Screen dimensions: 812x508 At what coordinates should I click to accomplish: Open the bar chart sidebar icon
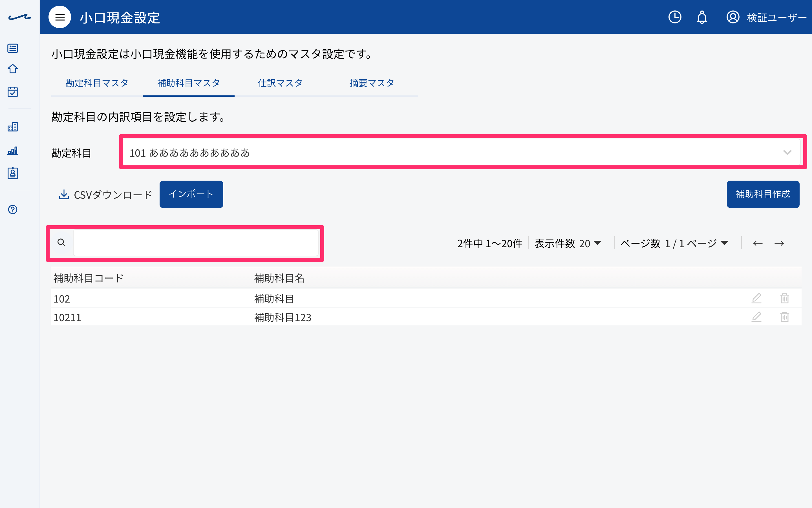coord(13,151)
